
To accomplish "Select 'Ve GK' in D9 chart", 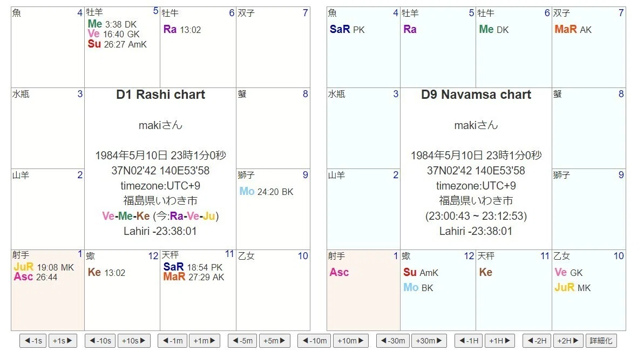I will [x=568, y=272].
